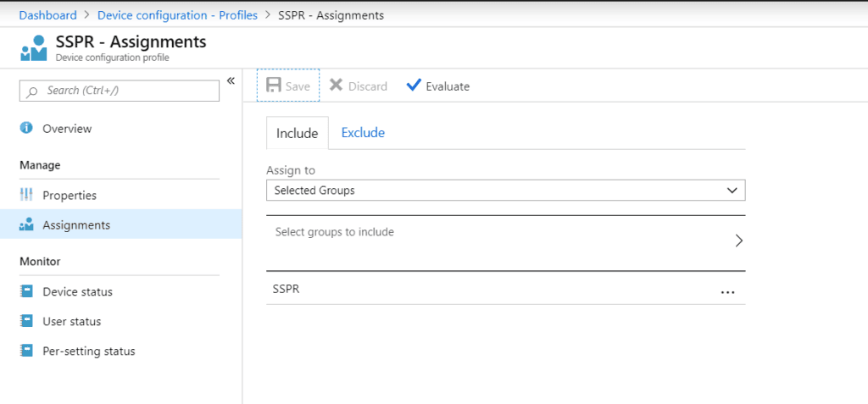Screen dimensions: 868x404
Task: Click the Device status notebook icon
Action: point(26,291)
